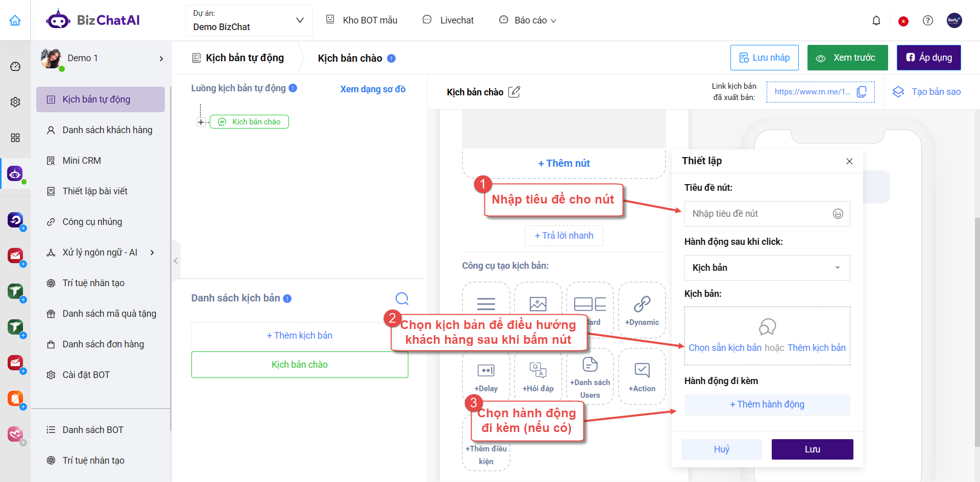Open Hành động sau khi click dropdown
Viewport: 980px width, 482px height.
tap(767, 268)
